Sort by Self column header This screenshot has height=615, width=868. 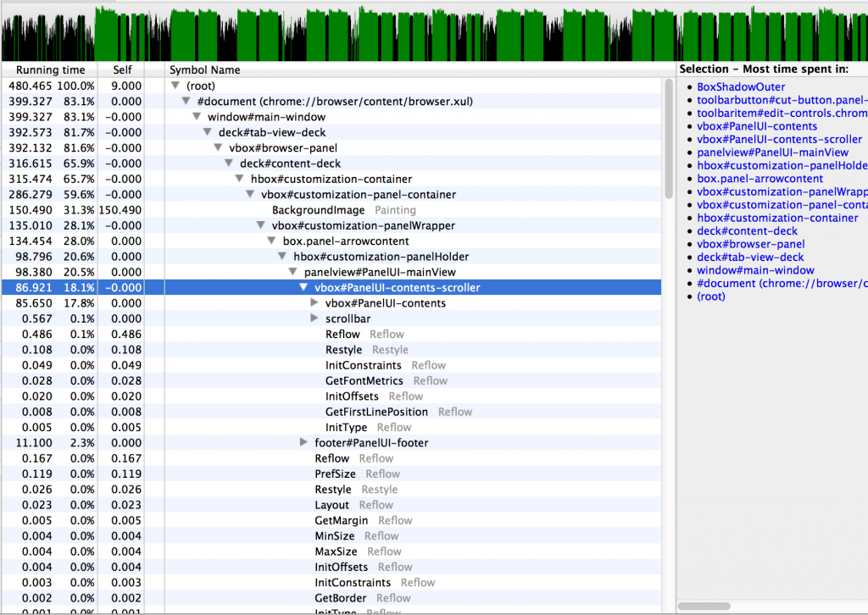(x=122, y=69)
